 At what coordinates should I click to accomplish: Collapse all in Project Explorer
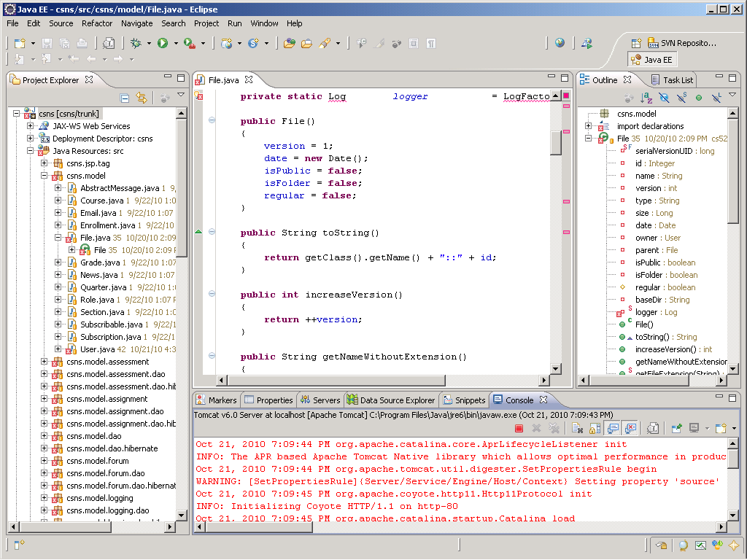coord(125,98)
